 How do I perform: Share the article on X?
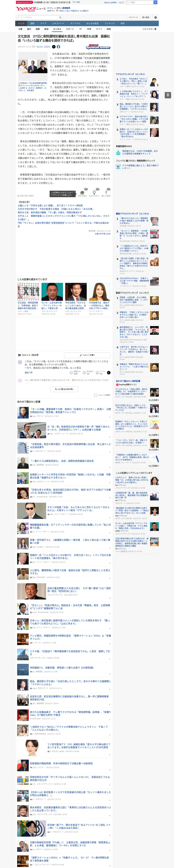(54, 47)
